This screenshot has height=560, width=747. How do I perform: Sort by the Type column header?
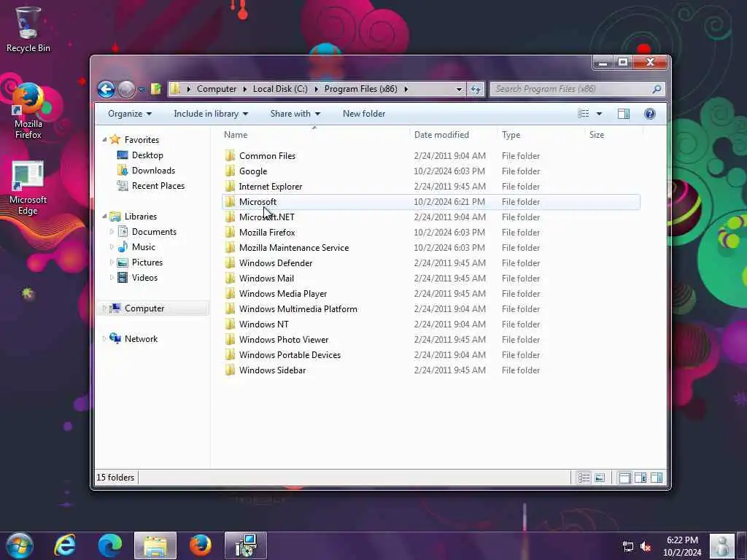(x=511, y=135)
